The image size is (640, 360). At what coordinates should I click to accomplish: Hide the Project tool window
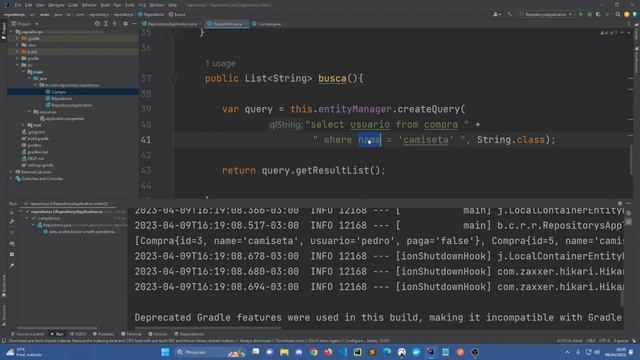[x=134, y=24]
